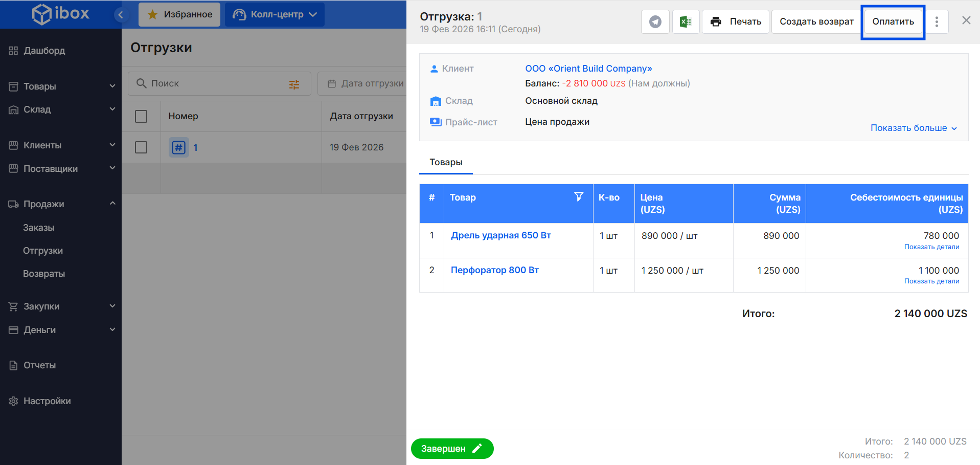This screenshot has height=465, width=980.
Task: Expand the Товары sidebar menu
Action: click(x=61, y=86)
